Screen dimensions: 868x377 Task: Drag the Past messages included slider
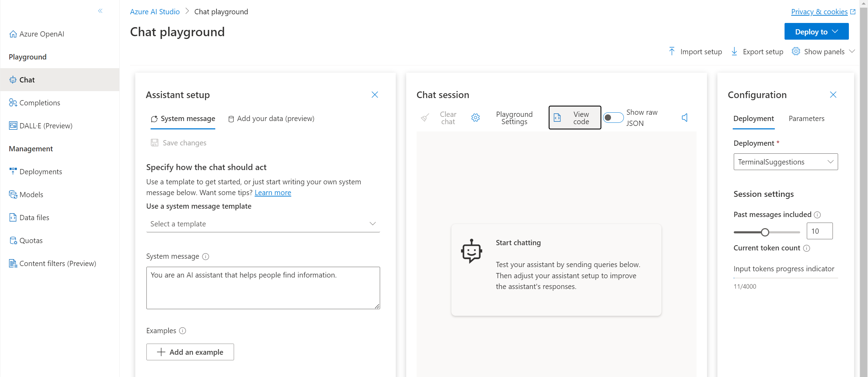[765, 231]
